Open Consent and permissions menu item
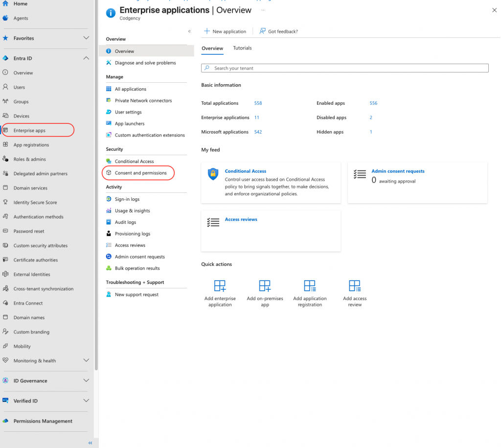 tap(140, 173)
